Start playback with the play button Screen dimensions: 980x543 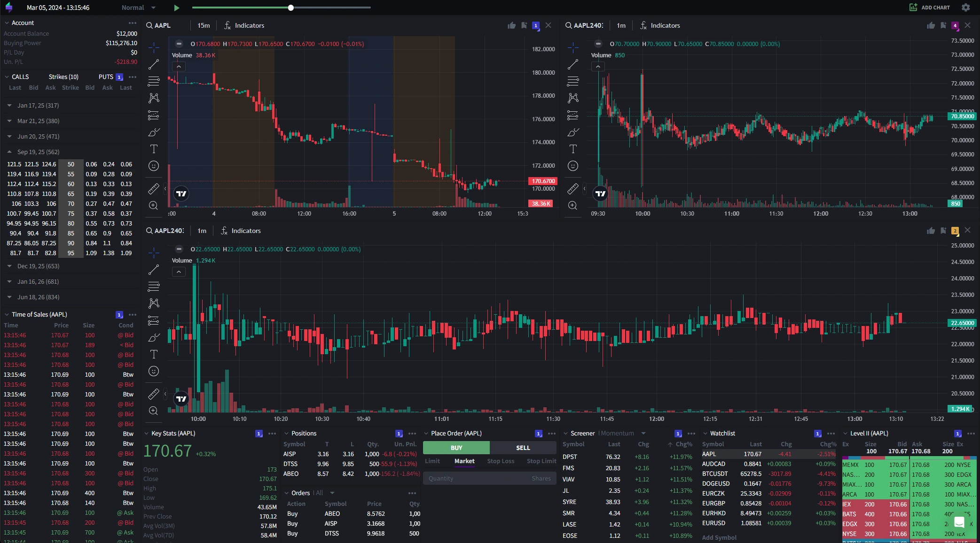tap(176, 8)
